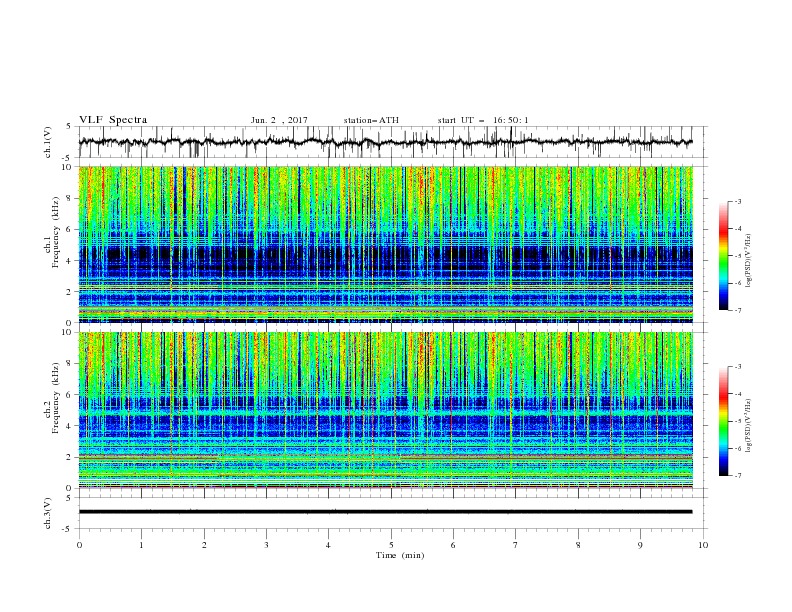Click time axis tick label "3"
Image resolution: width=792 pixels, height=612 pixels.
(x=266, y=545)
